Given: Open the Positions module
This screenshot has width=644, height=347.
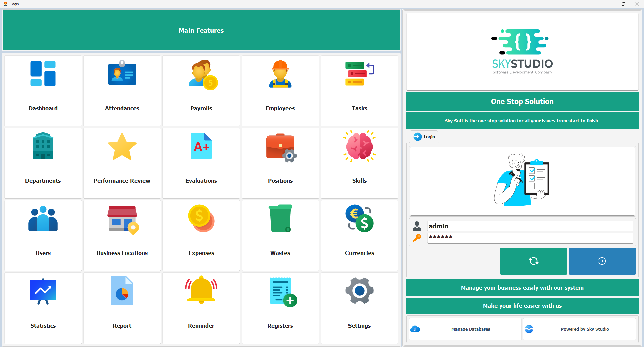Looking at the screenshot, I should click(x=280, y=163).
